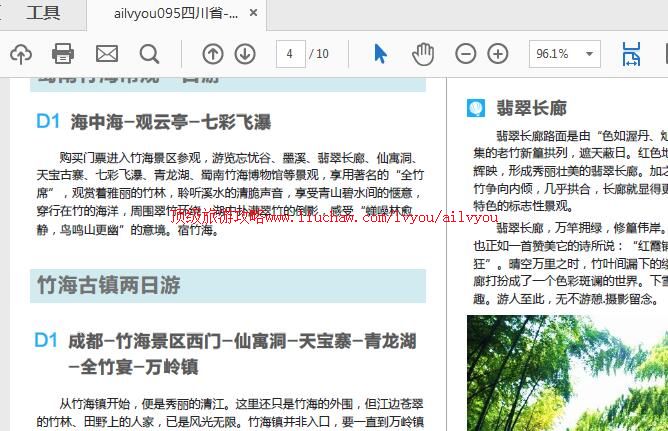Zoom in with plus button

click(x=498, y=53)
